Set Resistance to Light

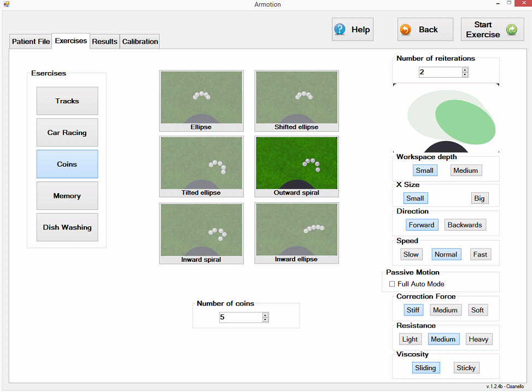pyautogui.click(x=410, y=339)
